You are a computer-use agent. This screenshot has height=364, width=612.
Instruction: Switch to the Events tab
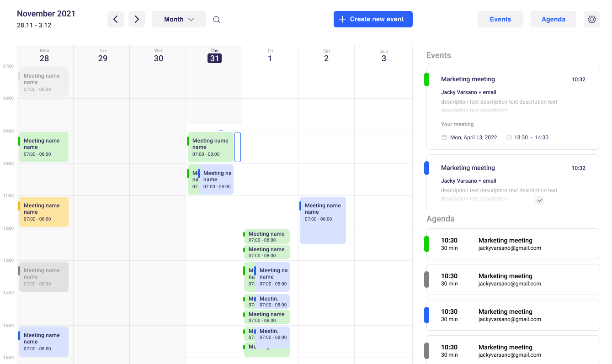(x=500, y=19)
